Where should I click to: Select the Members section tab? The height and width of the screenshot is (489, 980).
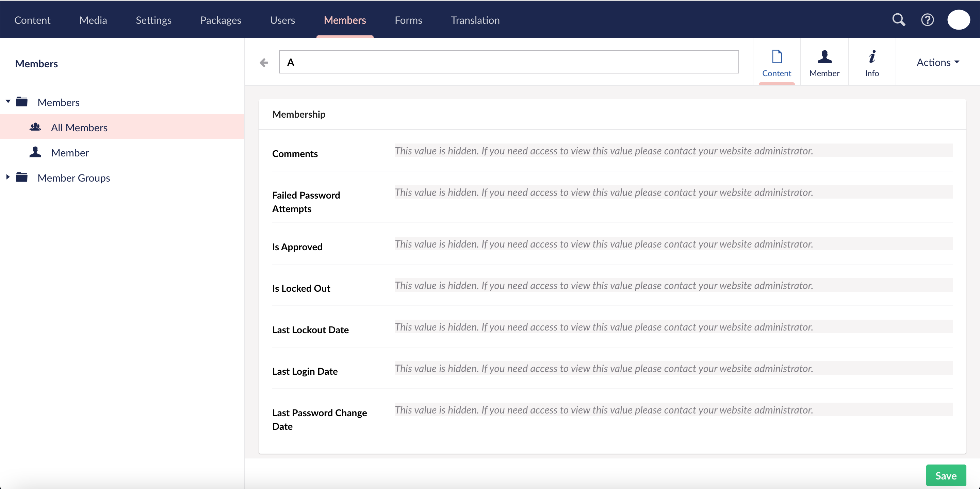pyautogui.click(x=345, y=20)
